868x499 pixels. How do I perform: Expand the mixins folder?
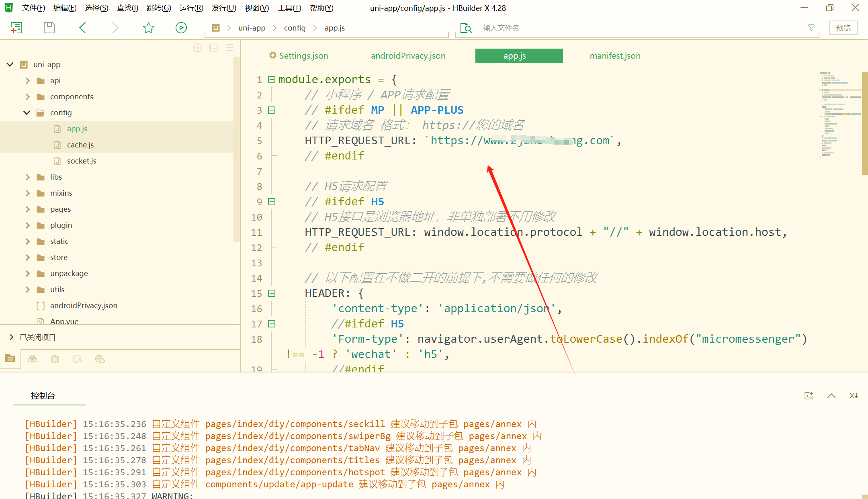pos(27,193)
